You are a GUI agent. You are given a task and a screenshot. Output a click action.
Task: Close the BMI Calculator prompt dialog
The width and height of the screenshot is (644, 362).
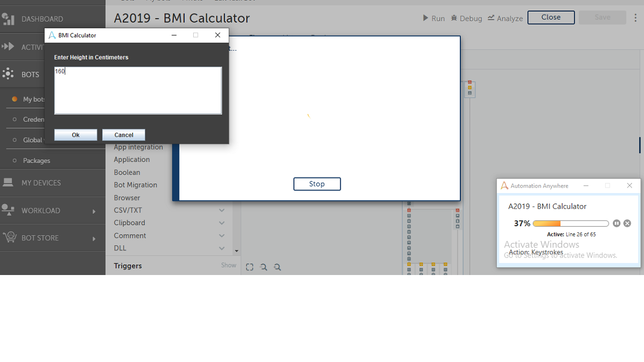tap(217, 35)
